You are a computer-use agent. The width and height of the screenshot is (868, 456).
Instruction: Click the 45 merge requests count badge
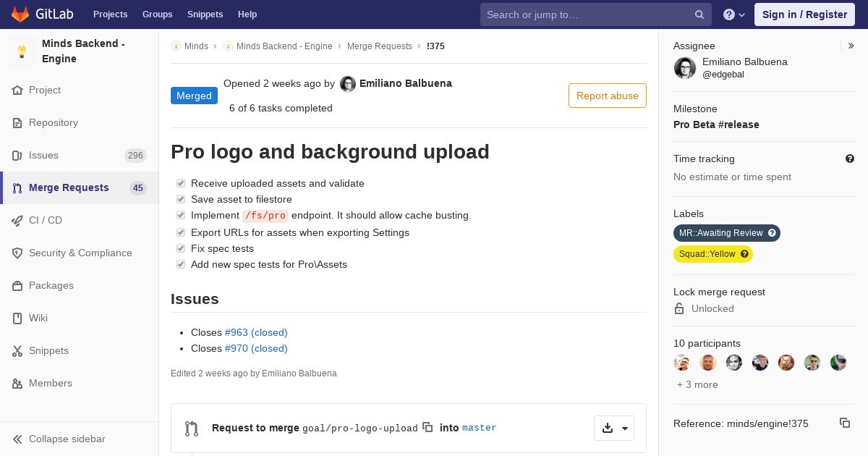[x=138, y=188]
